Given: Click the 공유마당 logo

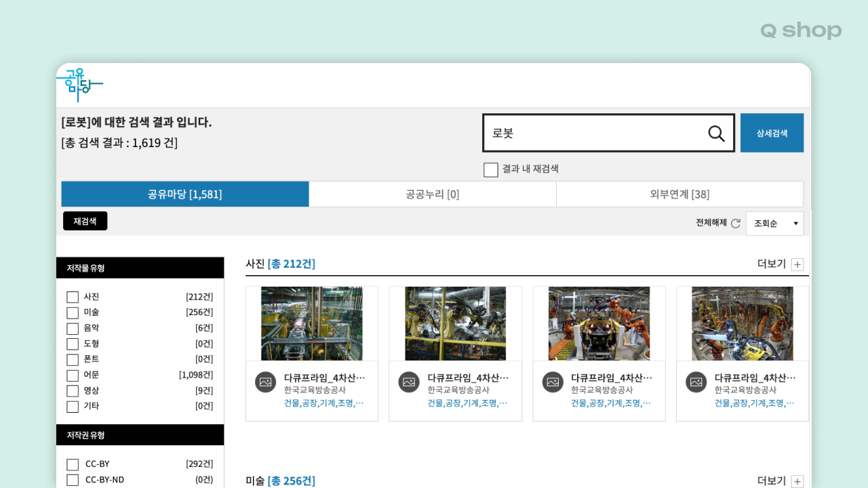Looking at the screenshot, I should click(x=79, y=85).
